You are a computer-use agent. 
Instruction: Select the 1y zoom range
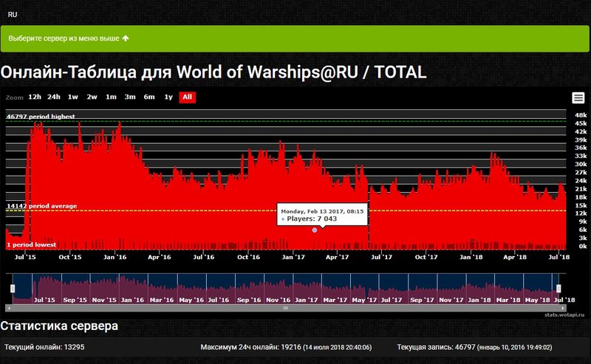(x=168, y=97)
